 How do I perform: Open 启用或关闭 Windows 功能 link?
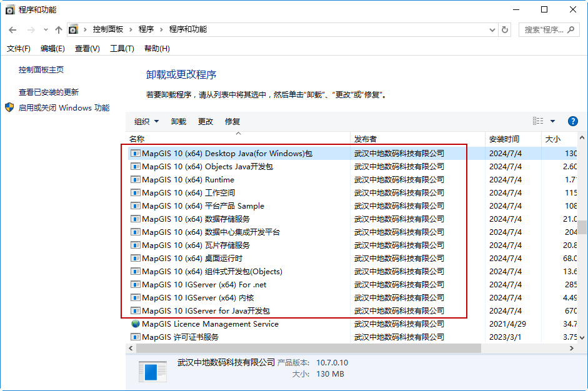(64, 108)
